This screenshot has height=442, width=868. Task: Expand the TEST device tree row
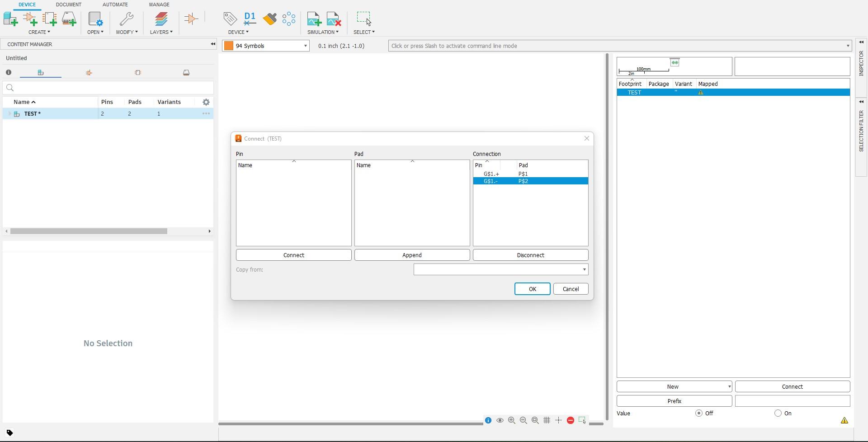(9, 114)
